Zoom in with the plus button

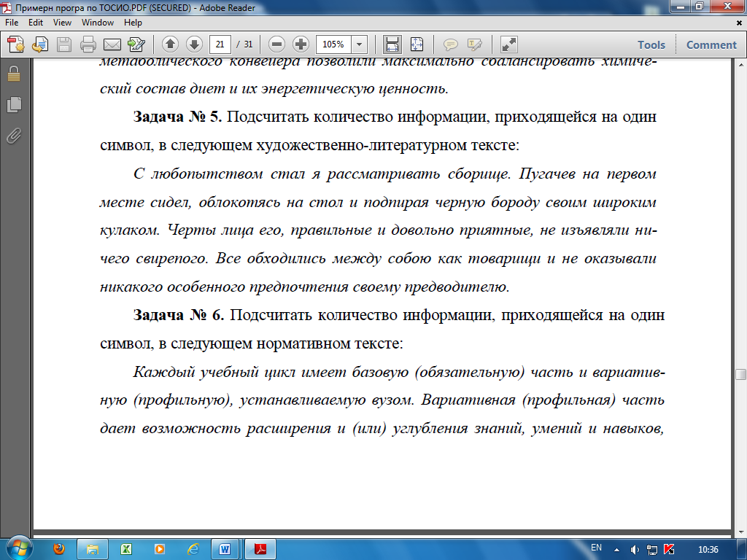(x=301, y=44)
